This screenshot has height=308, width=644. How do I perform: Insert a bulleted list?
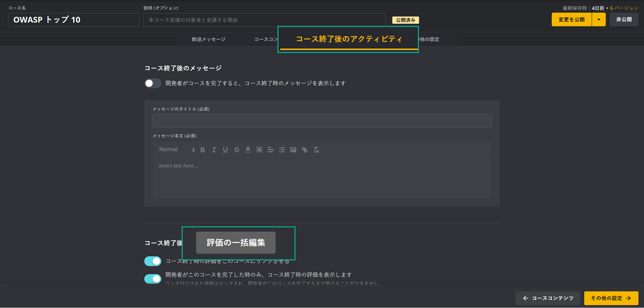282,150
